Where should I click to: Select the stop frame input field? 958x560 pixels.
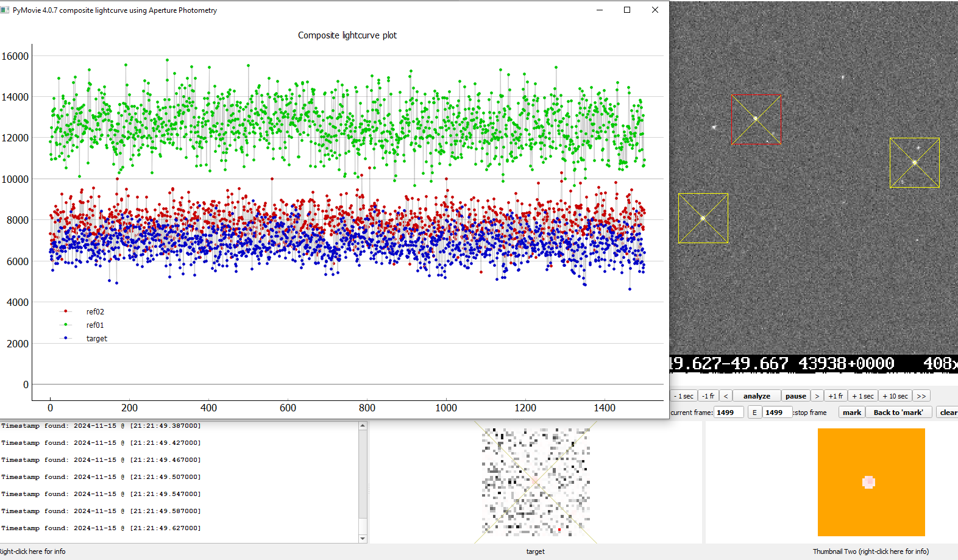coord(777,413)
